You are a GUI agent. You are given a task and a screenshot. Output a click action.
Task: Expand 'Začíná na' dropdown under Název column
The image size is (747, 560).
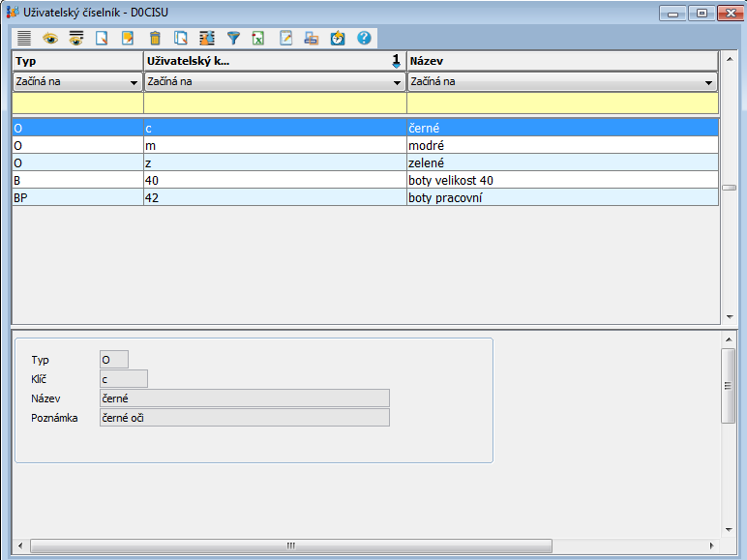709,83
